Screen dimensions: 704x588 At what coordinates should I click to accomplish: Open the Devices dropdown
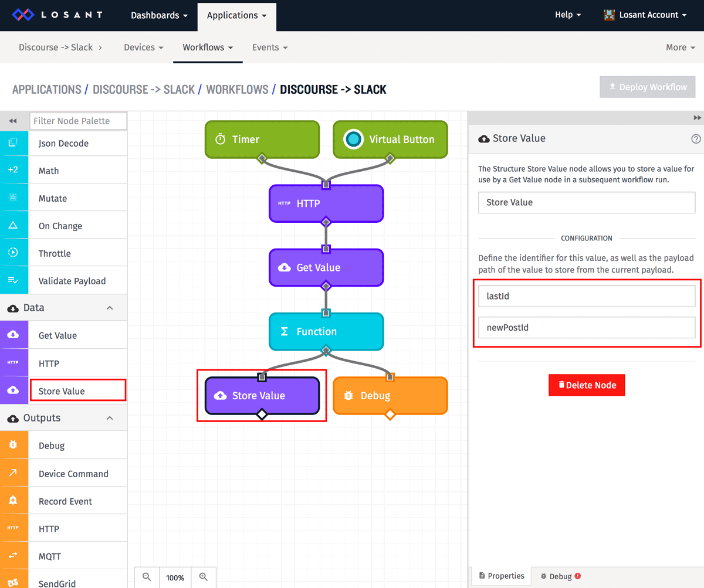coord(143,47)
